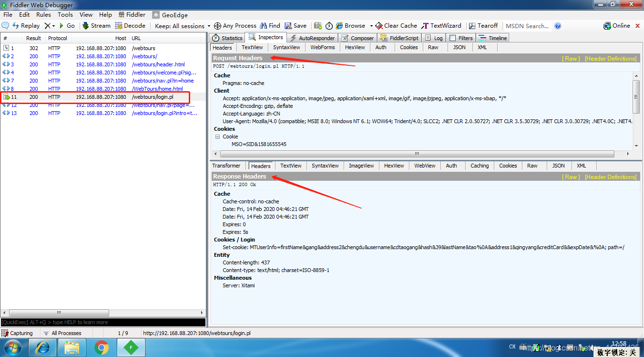
Task: Open the TextWizard tool
Action: click(441, 26)
